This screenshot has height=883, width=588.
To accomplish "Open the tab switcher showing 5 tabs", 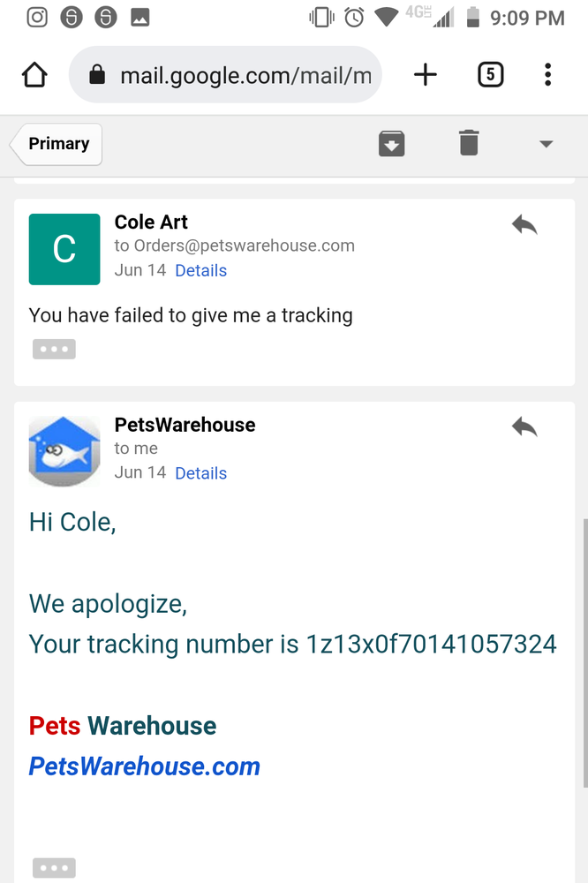I will (x=490, y=75).
